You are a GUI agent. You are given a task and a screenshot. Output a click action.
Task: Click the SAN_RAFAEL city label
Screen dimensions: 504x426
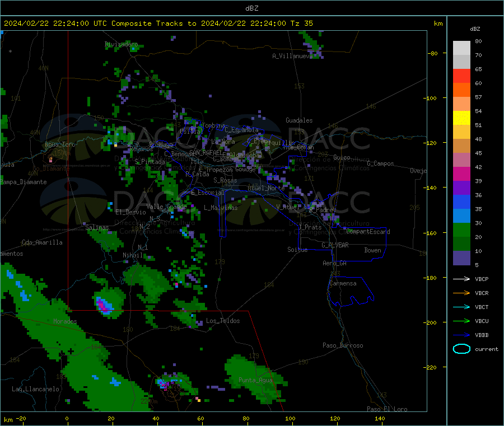pos(206,153)
